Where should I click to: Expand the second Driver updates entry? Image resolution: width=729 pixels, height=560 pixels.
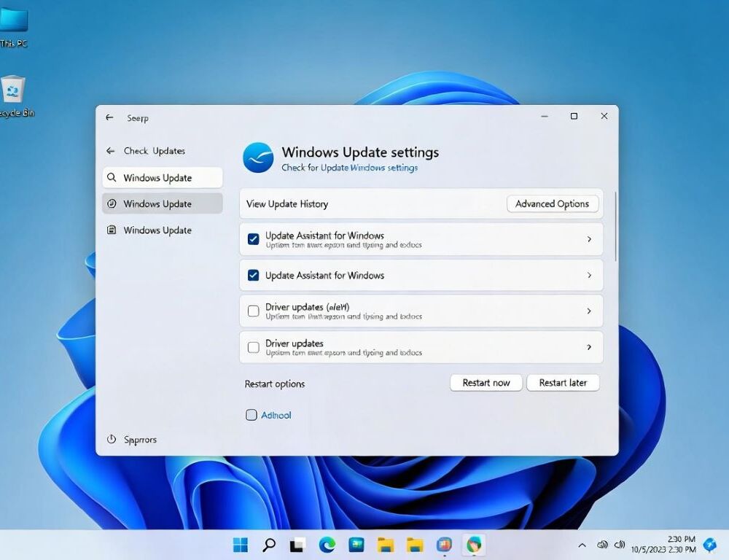click(590, 347)
